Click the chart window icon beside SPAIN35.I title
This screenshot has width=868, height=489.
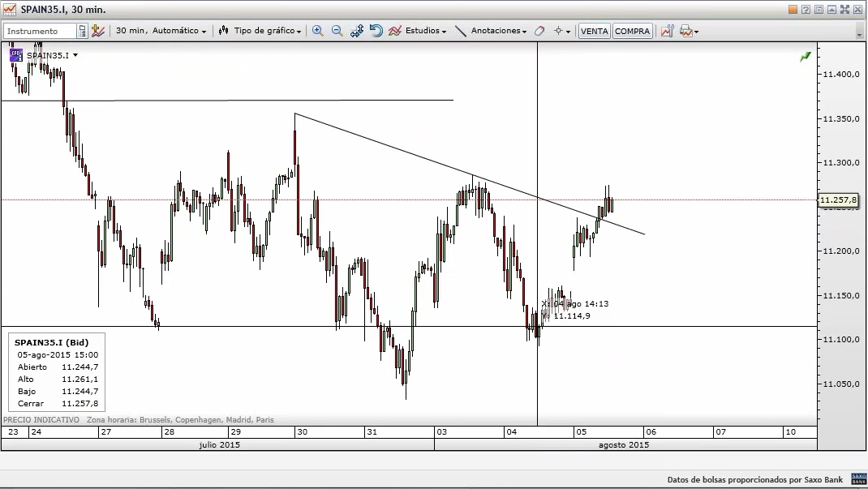click(x=10, y=10)
